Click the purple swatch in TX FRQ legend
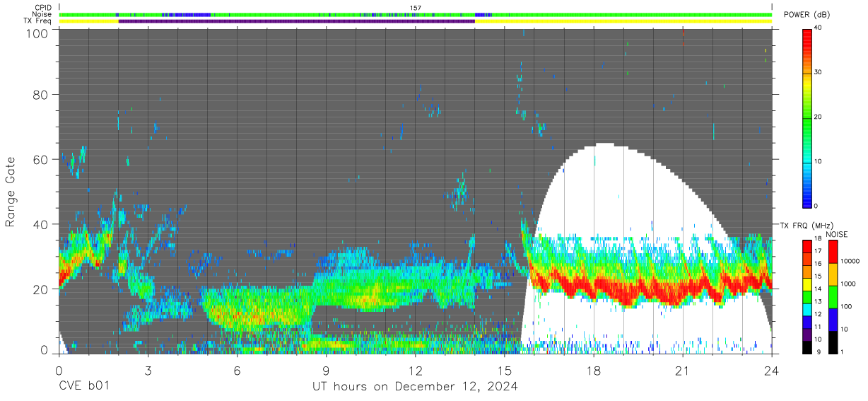 807,335
